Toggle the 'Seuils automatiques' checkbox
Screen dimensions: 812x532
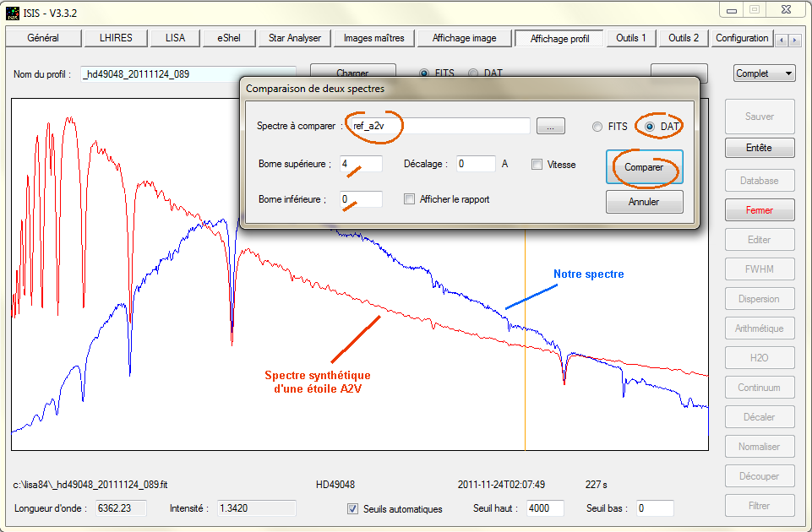(353, 508)
